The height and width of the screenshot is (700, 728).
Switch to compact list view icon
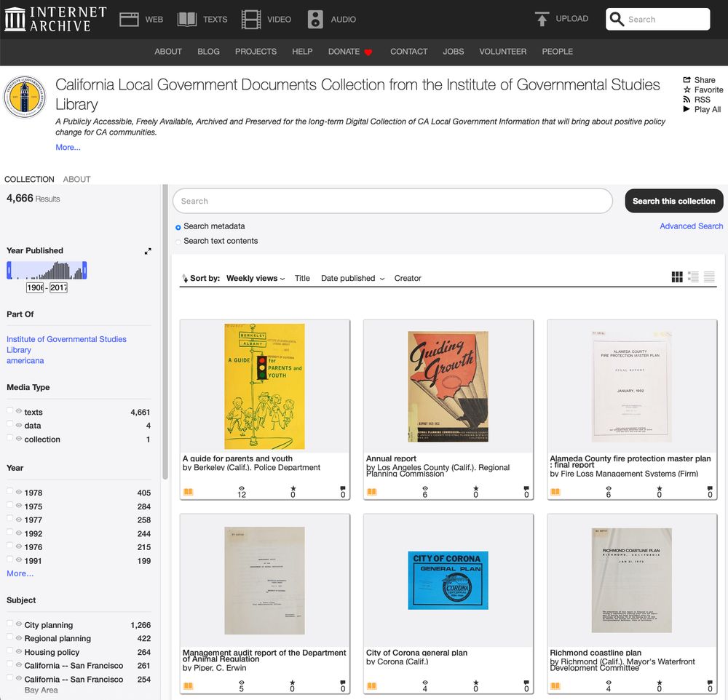(709, 277)
